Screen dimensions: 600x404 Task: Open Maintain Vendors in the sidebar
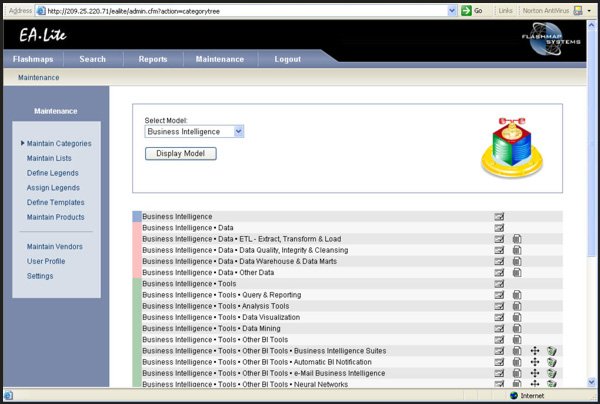tap(54, 246)
